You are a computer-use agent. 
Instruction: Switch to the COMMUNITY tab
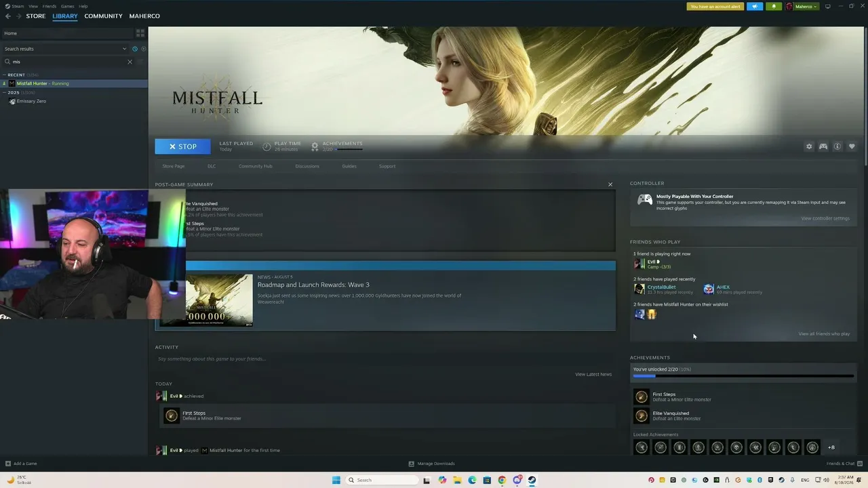coord(104,16)
